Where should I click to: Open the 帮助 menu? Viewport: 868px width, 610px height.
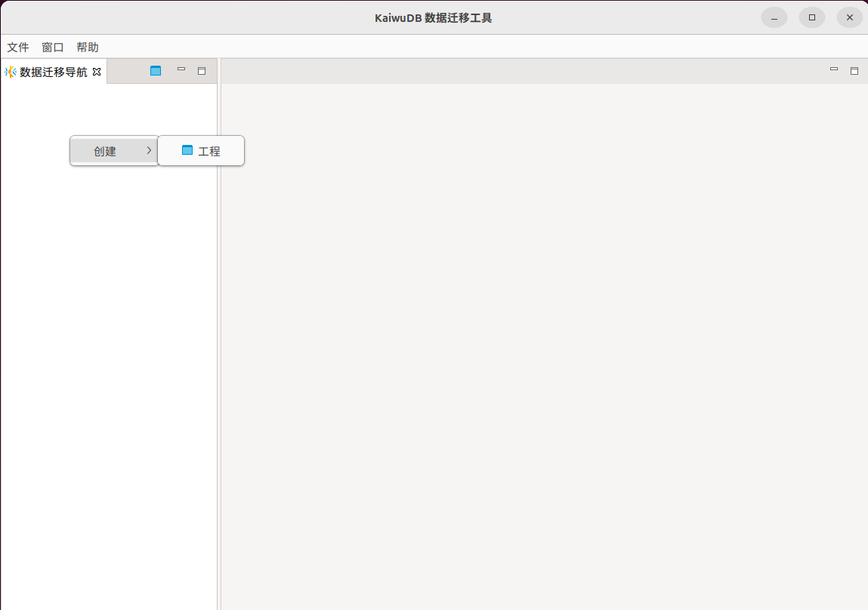88,47
